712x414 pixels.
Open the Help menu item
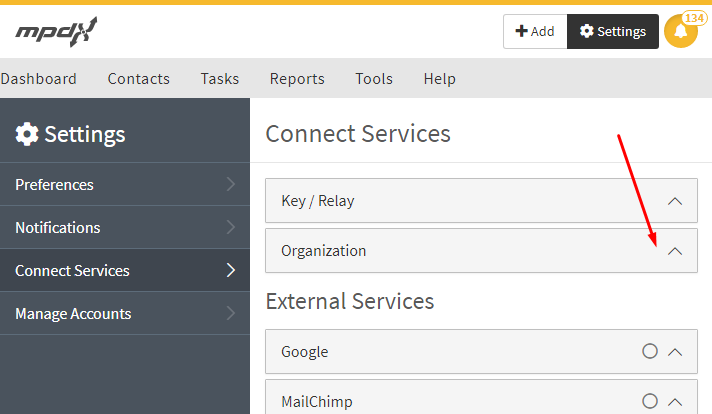[x=440, y=79]
